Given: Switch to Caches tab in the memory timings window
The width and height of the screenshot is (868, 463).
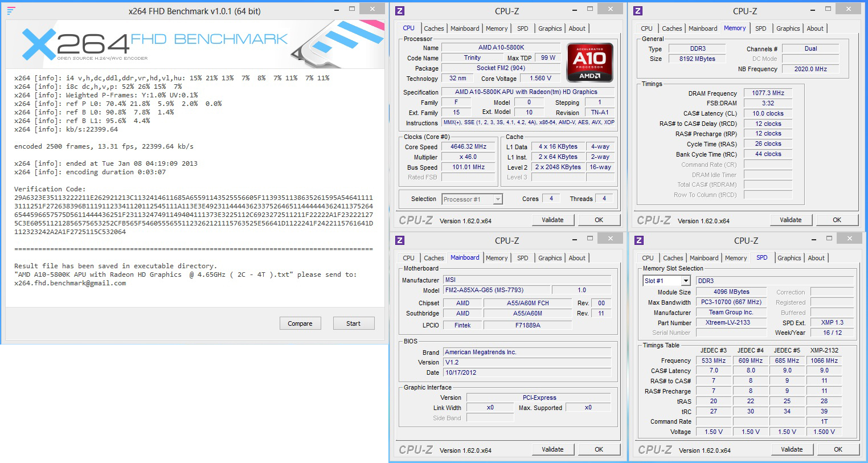Looking at the screenshot, I should click(672, 28).
